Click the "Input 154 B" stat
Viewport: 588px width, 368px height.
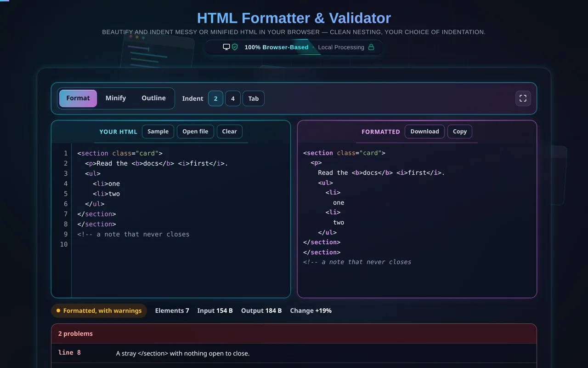tap(215, 310)
